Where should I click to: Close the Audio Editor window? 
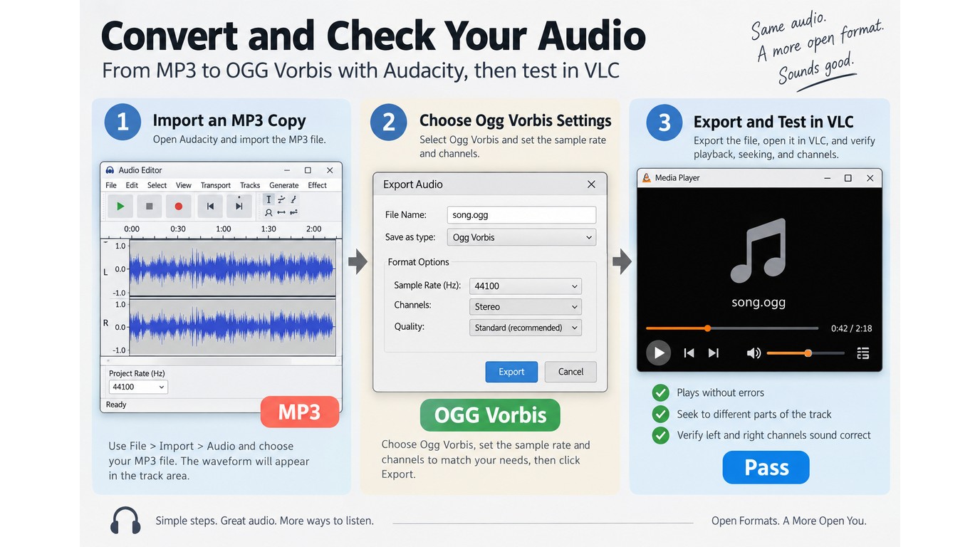tap(330, 170)
